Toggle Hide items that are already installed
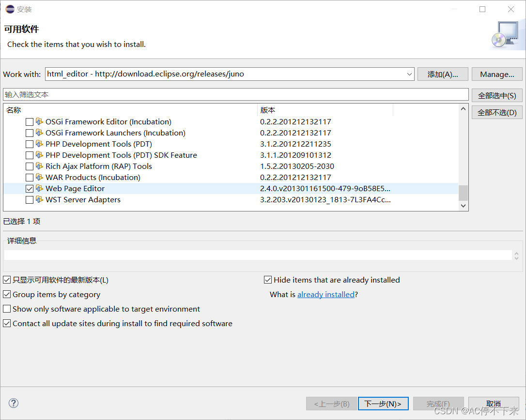The image size is (526, 420). tap(268, 280)
